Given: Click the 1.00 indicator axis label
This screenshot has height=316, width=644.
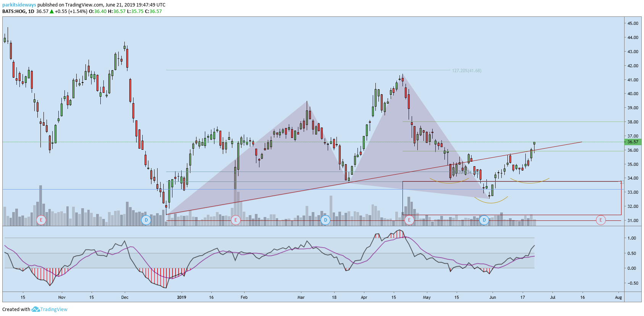Looking at the screenshot, I should 632,238.
